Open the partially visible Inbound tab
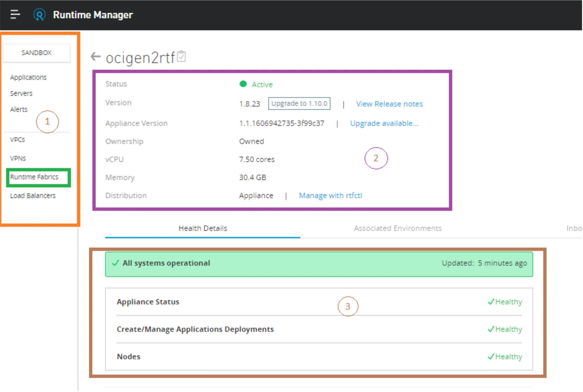583x392 pixels. [574, 228]
